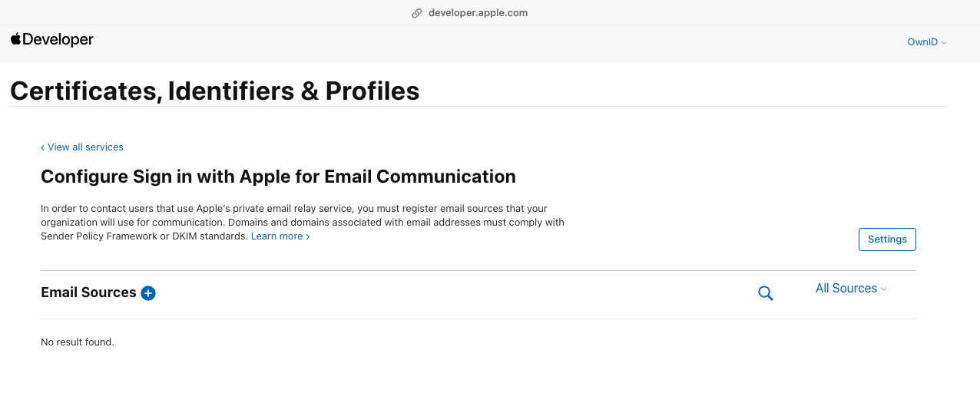Screen dimensions: 980x403
Task: Click the Configure Sign in with Apple heading
Action: (278, 177)
